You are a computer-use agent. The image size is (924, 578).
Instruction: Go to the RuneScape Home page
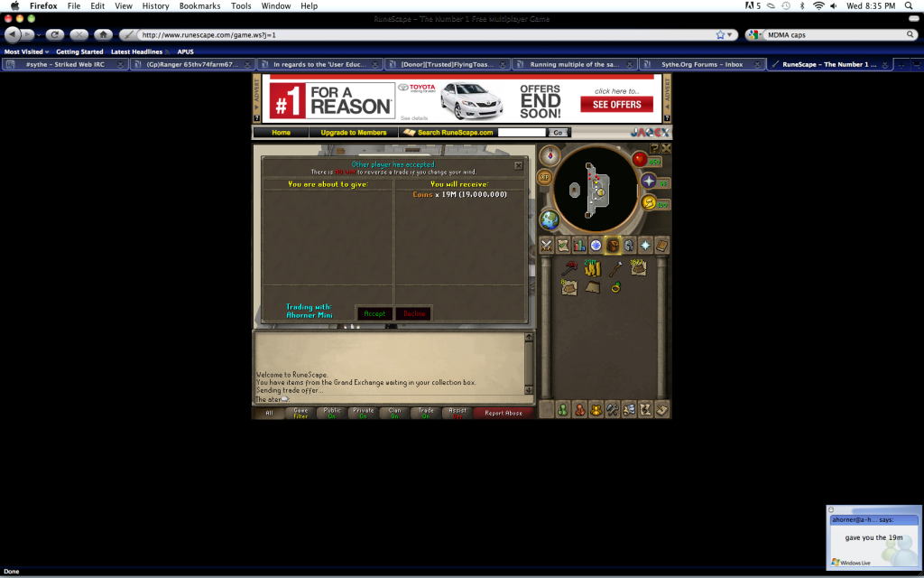[x=282, y=133]
